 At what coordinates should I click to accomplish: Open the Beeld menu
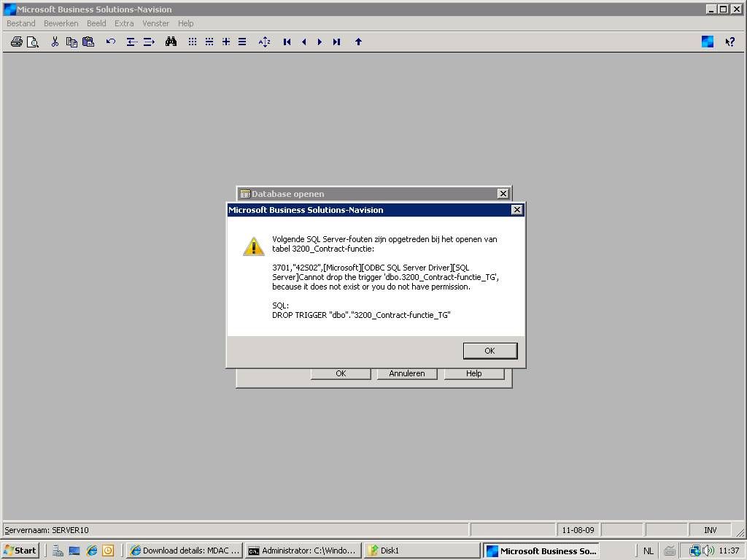[96, 23]
